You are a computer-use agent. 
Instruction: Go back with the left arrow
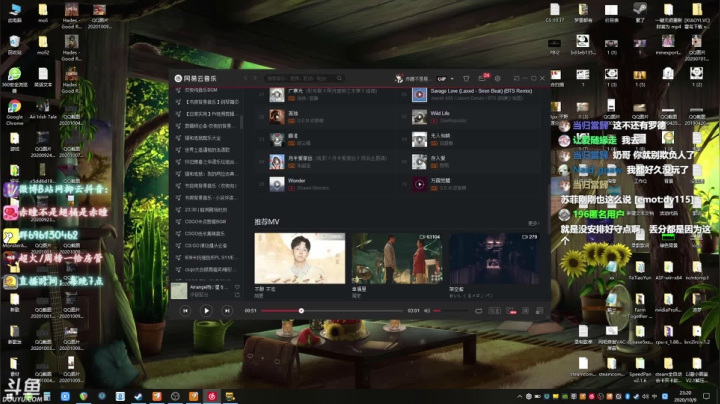245,79
